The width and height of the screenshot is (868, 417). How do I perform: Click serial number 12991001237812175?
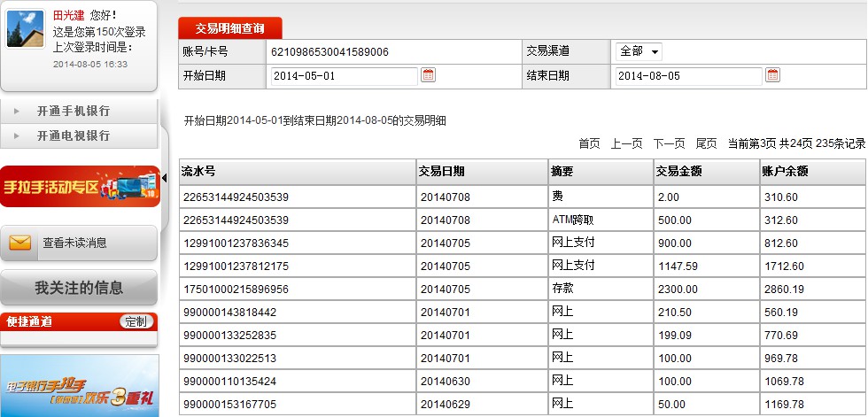[x=236, y=266]
